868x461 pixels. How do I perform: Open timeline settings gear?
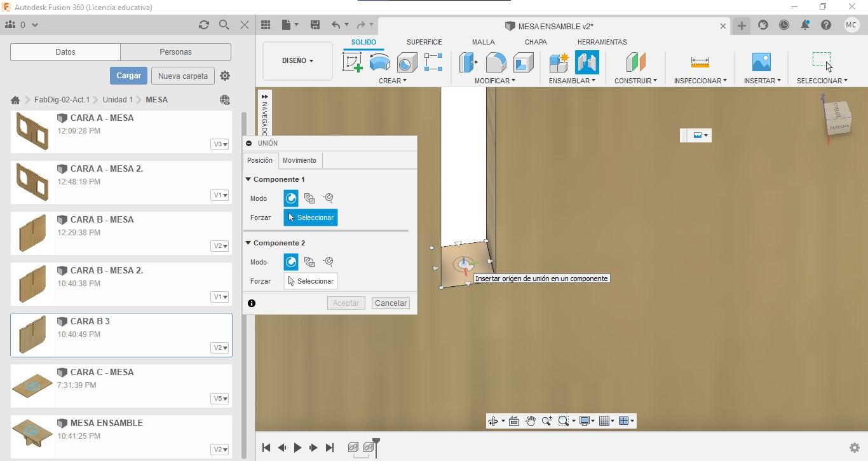[855, 448]
